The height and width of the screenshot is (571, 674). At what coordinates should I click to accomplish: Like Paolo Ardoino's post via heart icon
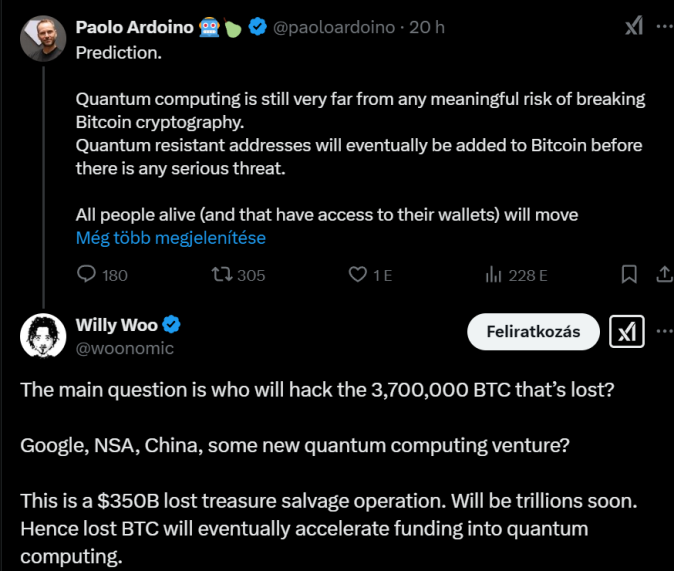coord(357,274)
